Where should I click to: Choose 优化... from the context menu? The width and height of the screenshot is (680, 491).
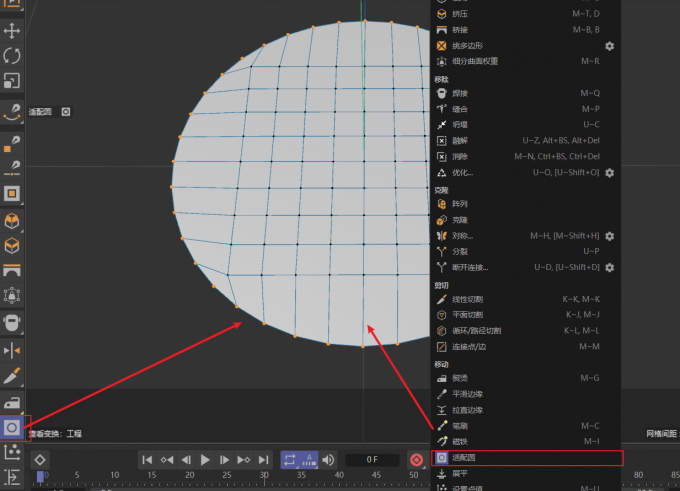(526, 173)
